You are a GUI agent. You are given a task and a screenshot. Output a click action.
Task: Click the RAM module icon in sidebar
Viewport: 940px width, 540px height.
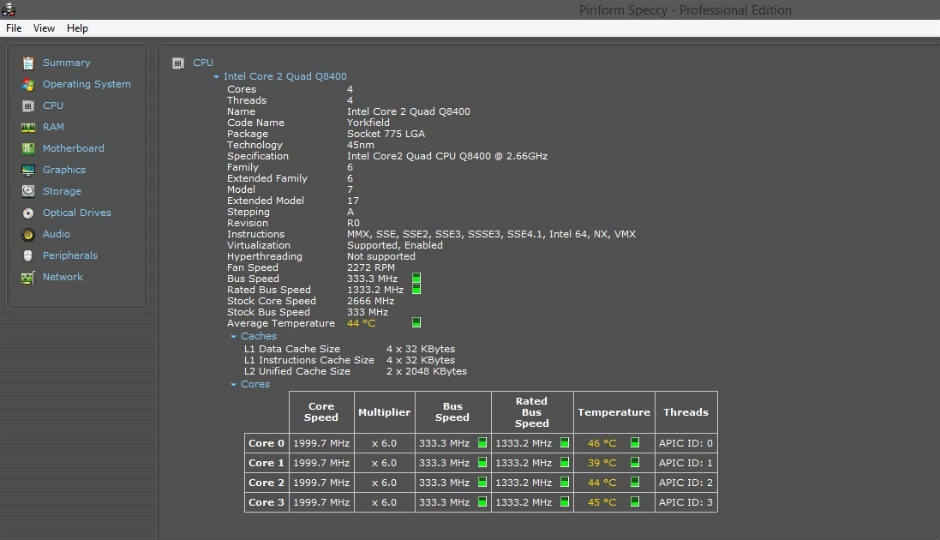[28, 127]
